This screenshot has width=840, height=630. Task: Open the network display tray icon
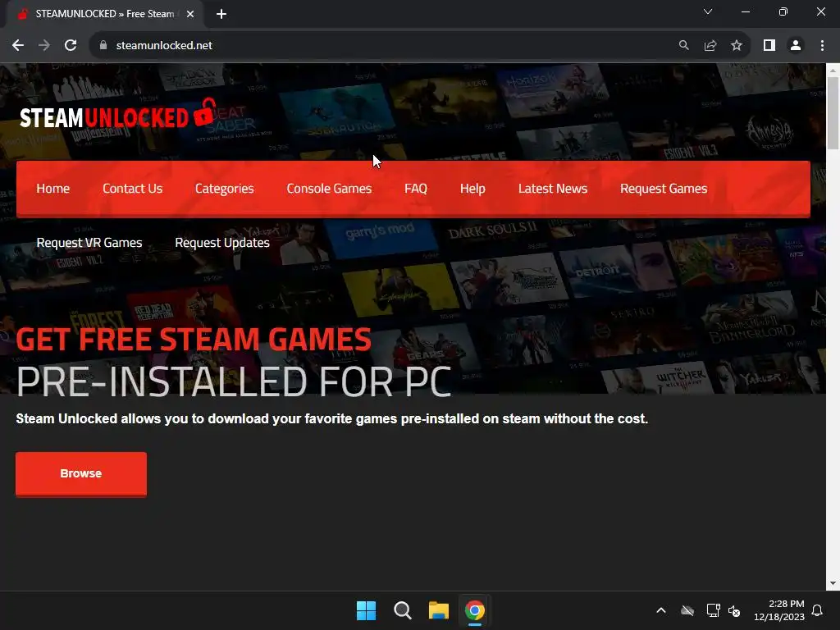(x=713, y=610)
